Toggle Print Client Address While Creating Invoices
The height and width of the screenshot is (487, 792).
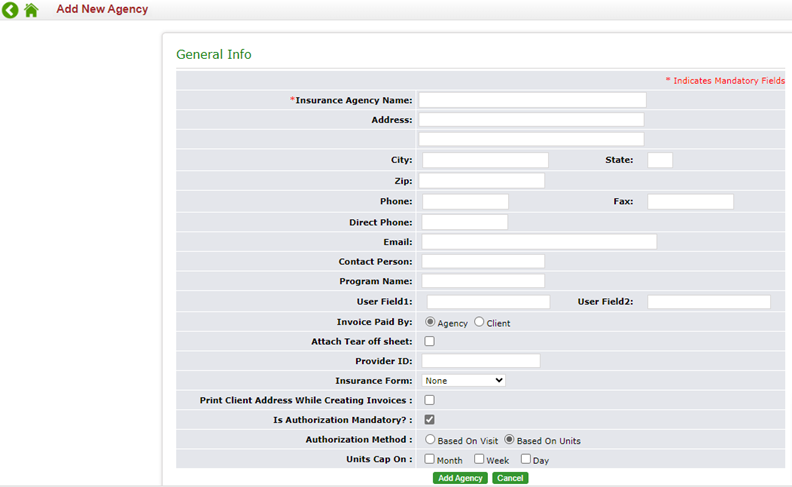430,400
